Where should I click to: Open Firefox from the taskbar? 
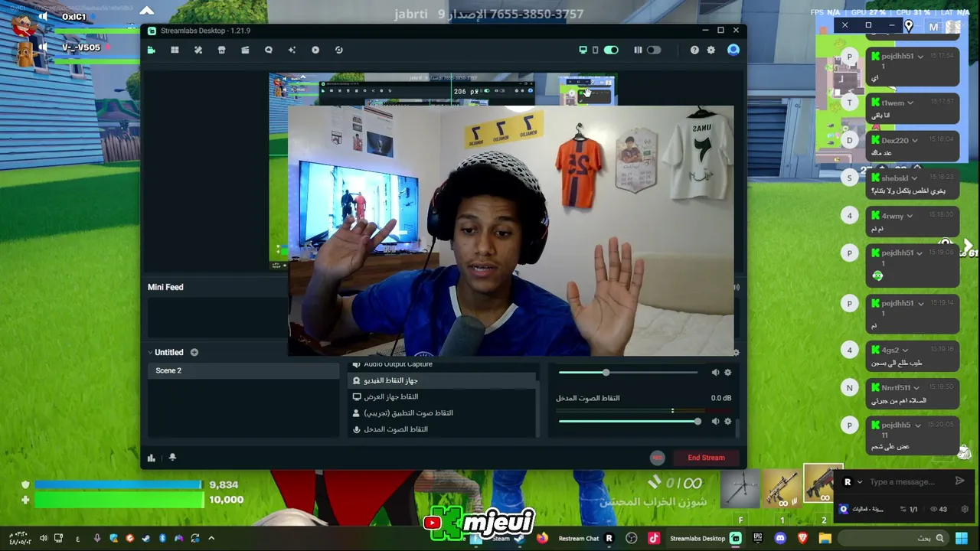543,538
